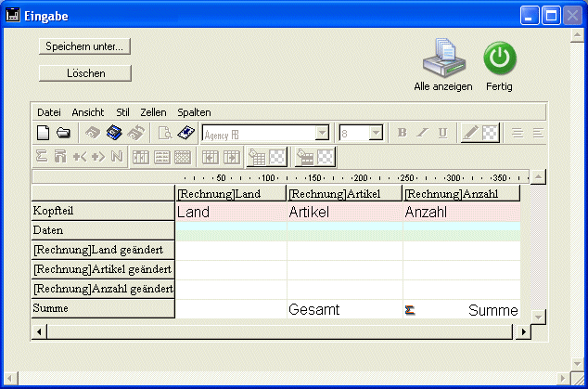Toggle italic text formatting

coord(422,133)
